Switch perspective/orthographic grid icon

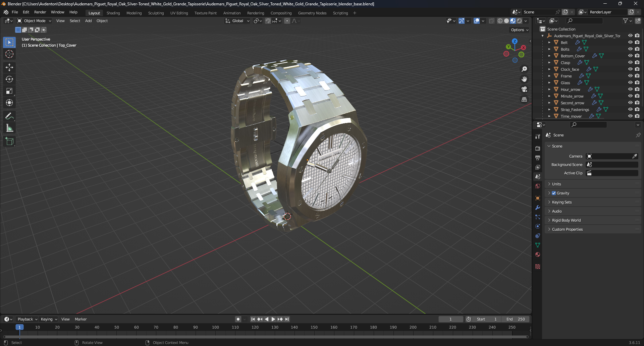pos(524,99)
